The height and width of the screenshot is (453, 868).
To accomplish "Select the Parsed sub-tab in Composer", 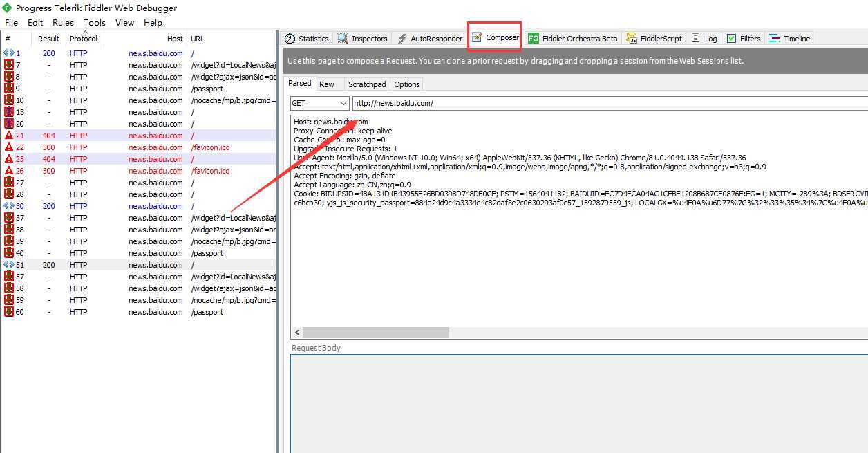I will (x=300, y=84).
